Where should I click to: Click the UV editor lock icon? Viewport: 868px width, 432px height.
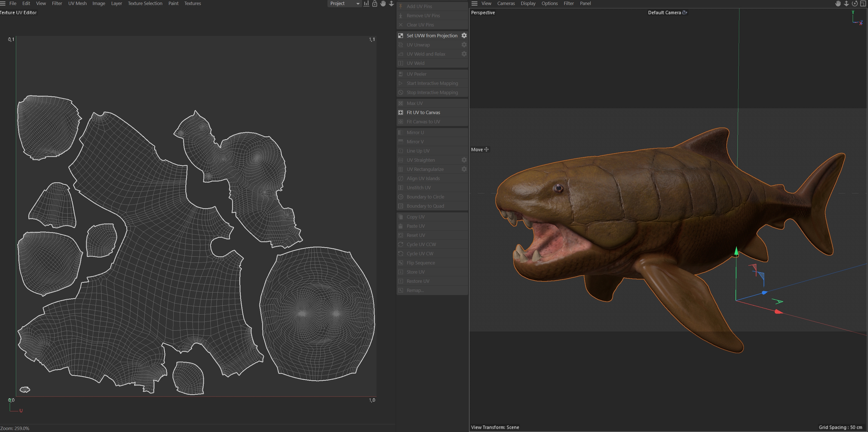pos(374,4)
